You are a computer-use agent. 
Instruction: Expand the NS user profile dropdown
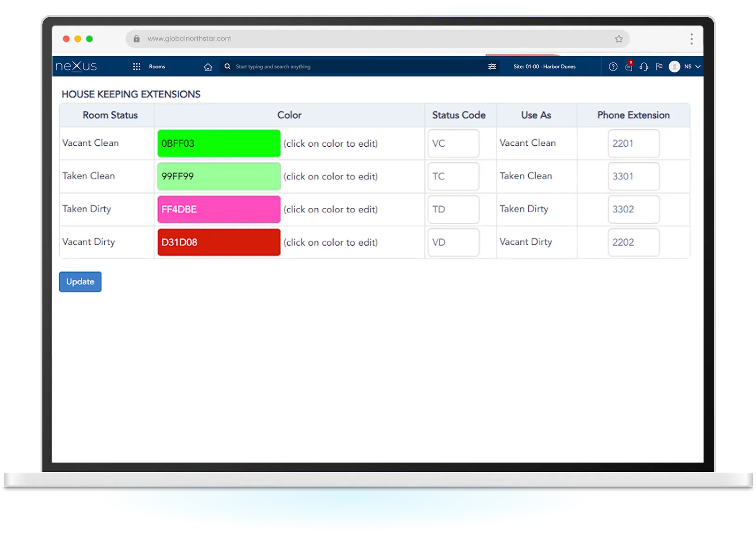(698, 66)
